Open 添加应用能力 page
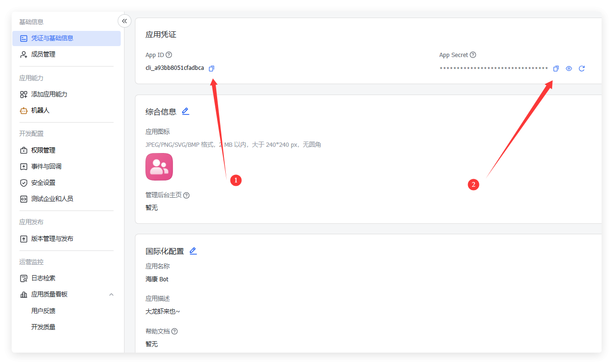This screenshot has height=364, width=613. 49,95
